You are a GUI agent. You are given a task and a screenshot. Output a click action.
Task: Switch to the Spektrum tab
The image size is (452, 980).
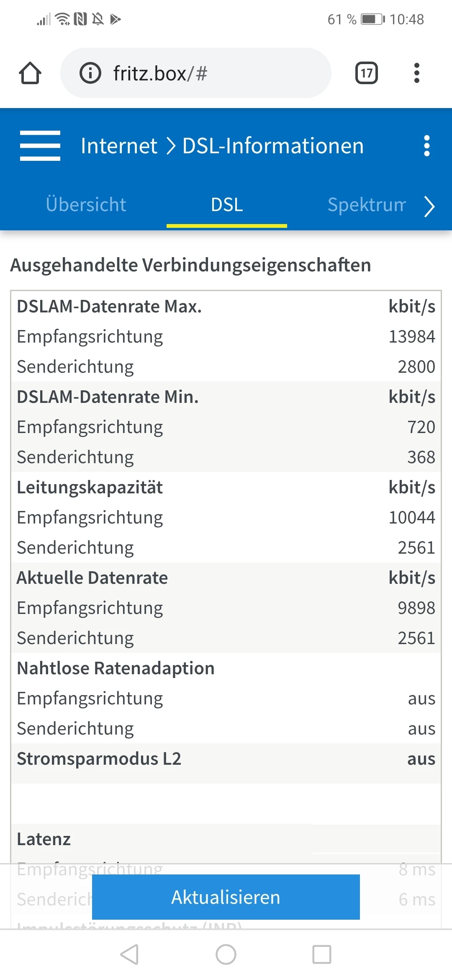[x=366, y=205]
